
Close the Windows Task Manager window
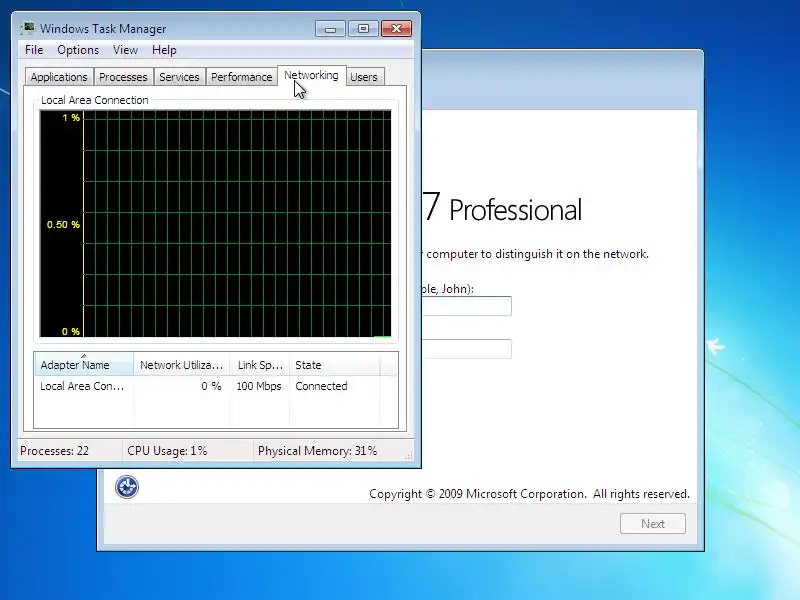pos(396,29)
